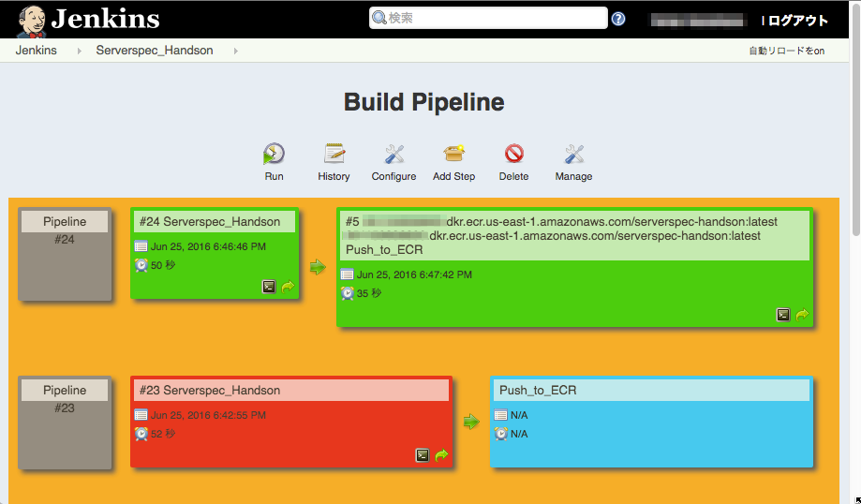Image resolution: width=861 pixels, height=504 pixels.
Task: Open the Manage tools icon
Action: [573, 155]
